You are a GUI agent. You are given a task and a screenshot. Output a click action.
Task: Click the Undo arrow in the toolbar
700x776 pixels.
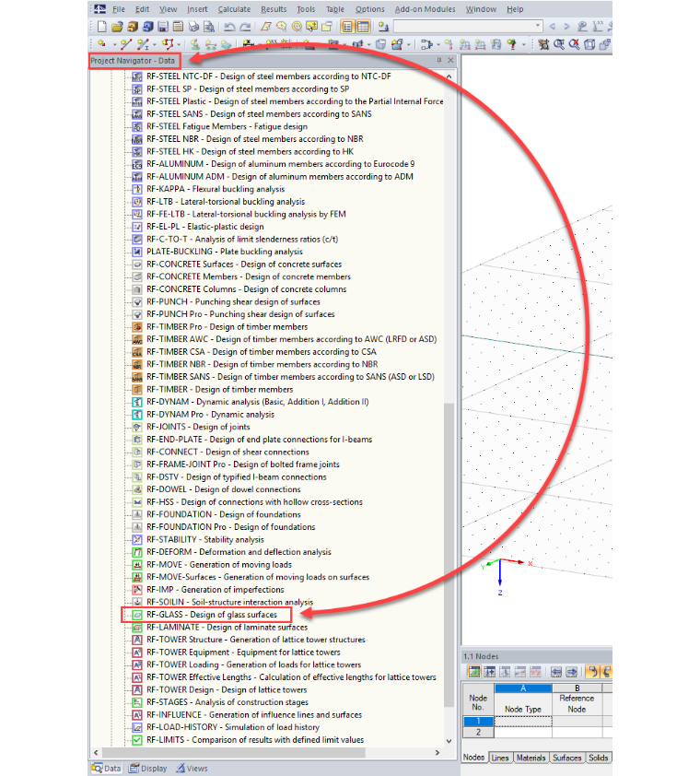(x=229, y=26)
